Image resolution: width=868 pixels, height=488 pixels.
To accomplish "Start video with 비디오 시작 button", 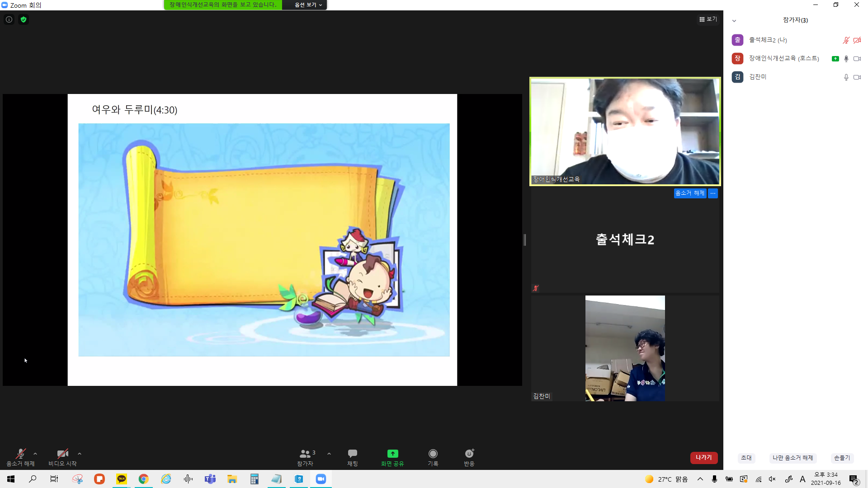I will tap(62, 457).
